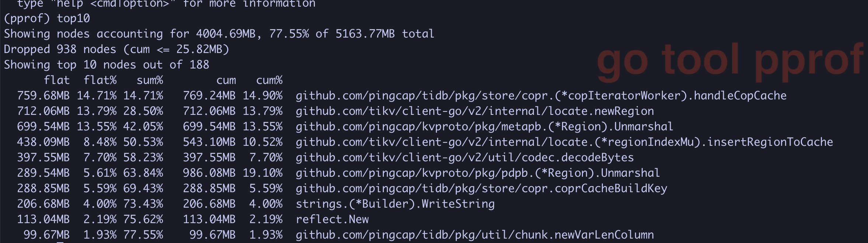The height and width of the screenshot is (243, 868).
Task: Click the handleCopCache function path line
Action: point(541,96)
